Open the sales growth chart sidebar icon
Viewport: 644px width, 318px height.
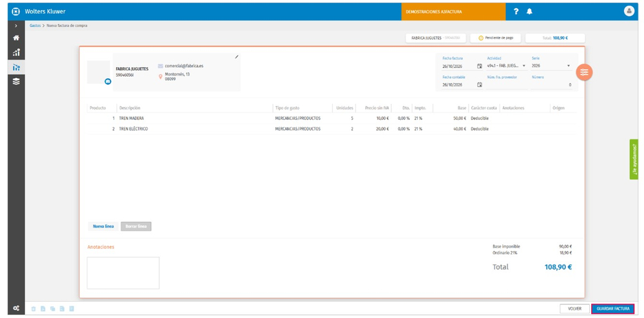[x=16, y=52]
